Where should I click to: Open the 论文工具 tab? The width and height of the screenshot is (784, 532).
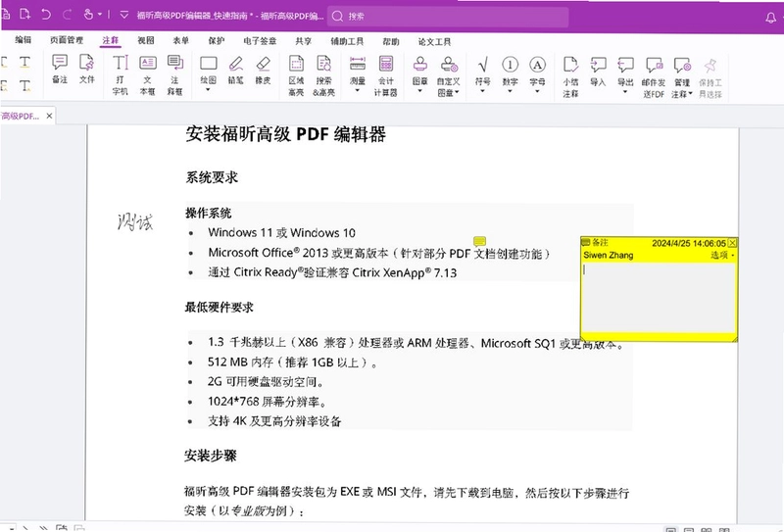pos(434,42)
